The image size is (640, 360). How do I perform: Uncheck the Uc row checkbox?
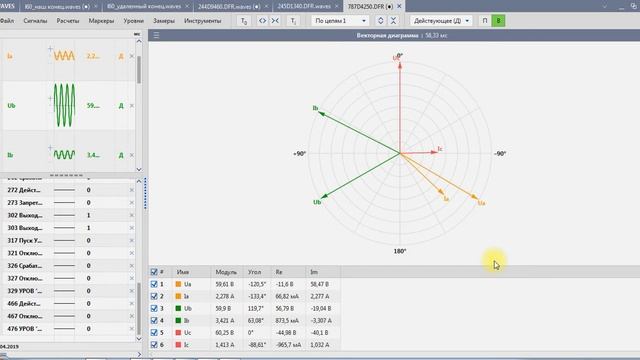click(x=154, y=333)
